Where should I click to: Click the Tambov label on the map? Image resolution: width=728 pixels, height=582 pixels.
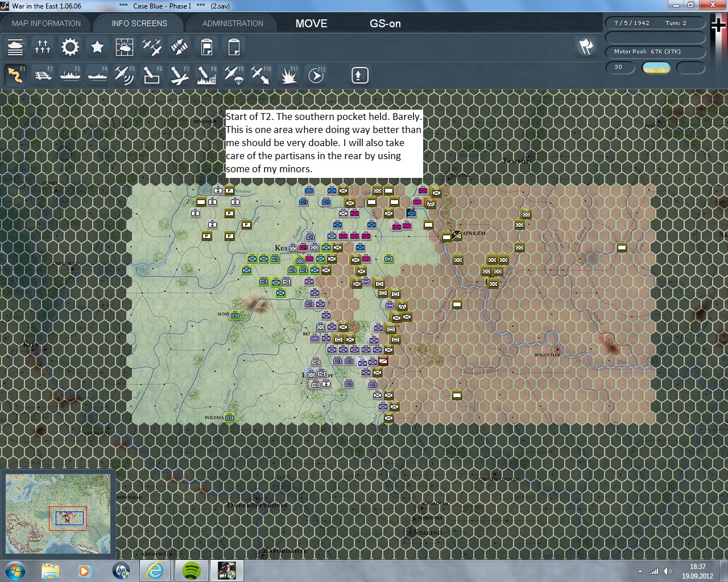516,161
